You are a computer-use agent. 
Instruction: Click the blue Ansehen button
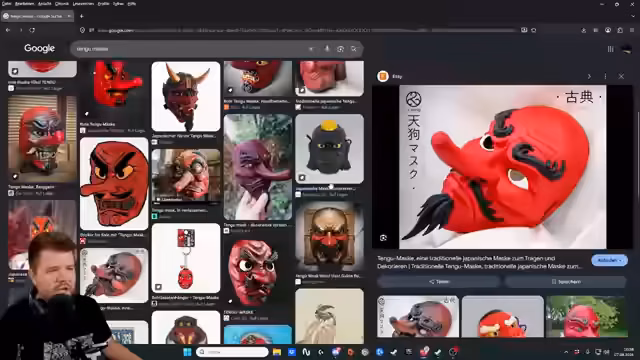pos(609,260)
